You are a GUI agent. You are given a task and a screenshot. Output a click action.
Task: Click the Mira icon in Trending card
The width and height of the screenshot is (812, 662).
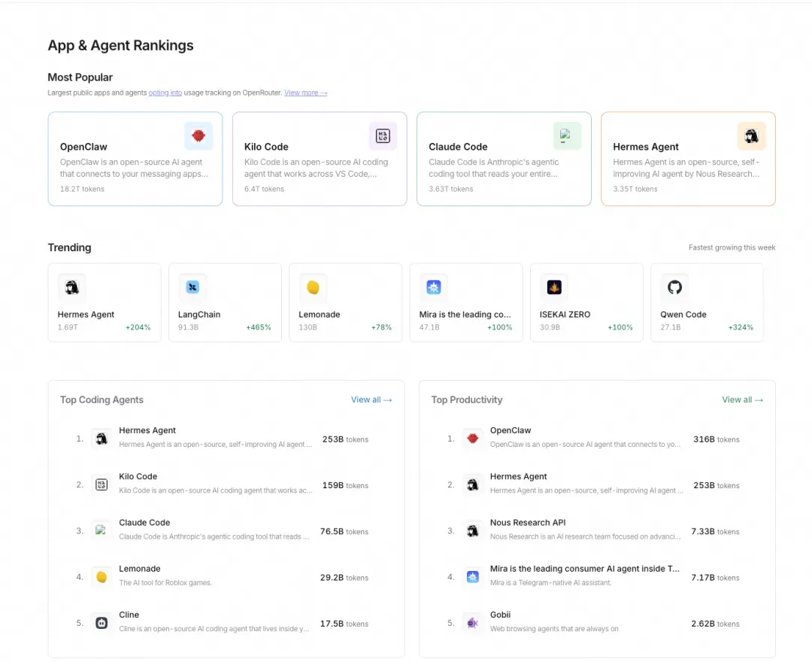(434, 287)
